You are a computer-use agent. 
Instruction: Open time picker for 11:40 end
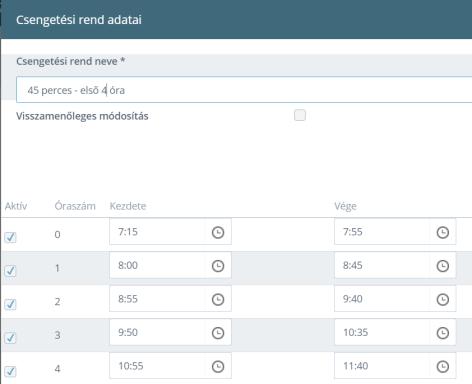[443, 367]
